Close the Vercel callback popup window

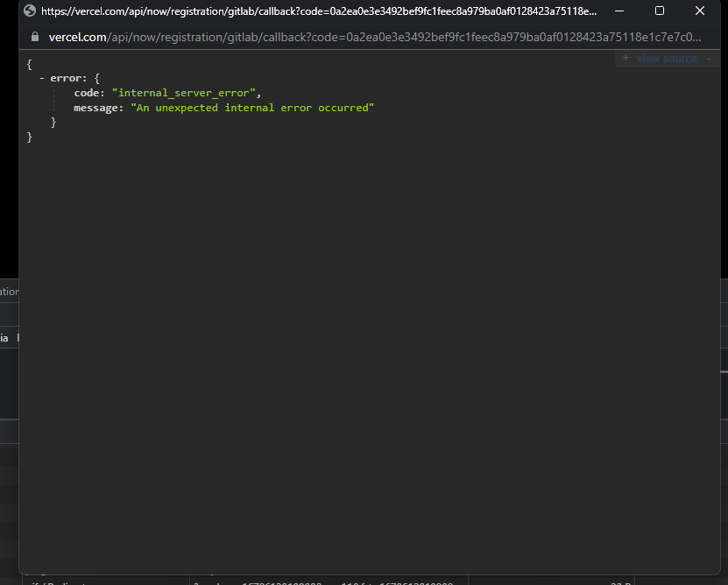click(700, 11)
